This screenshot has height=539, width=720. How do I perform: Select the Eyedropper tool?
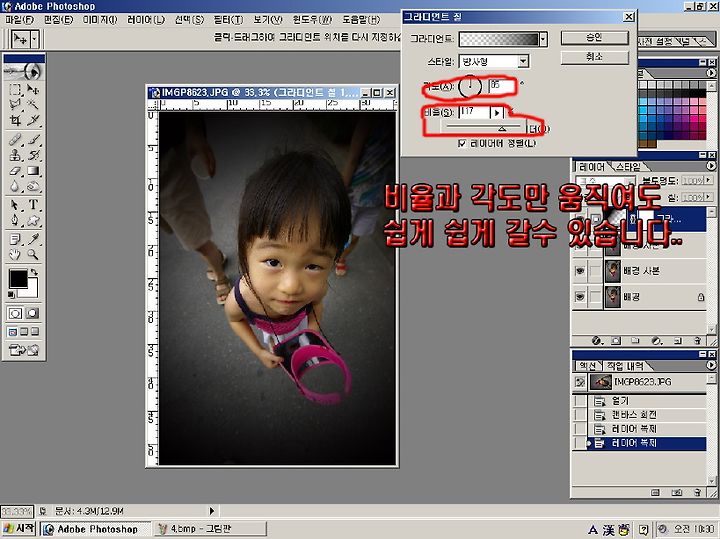[33, 239]
